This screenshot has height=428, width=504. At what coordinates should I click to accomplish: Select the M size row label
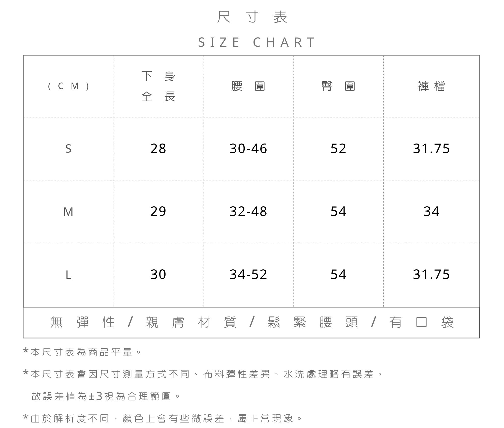click(x=68, y=212)
